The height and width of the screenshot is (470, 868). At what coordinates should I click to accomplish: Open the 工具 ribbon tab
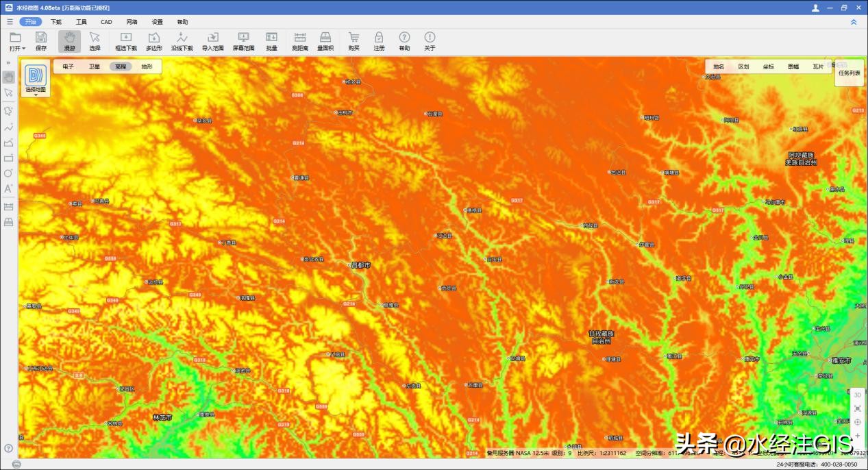click(x=82, y=22)
